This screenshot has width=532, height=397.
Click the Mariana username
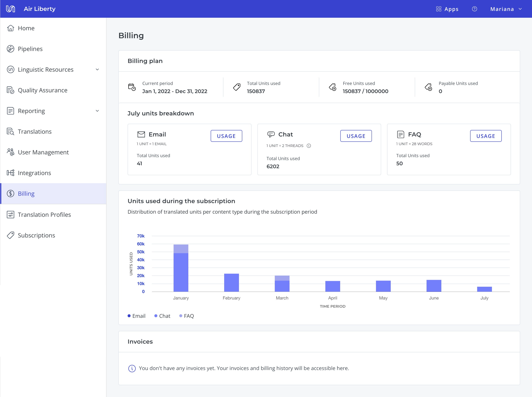(502, 9)
